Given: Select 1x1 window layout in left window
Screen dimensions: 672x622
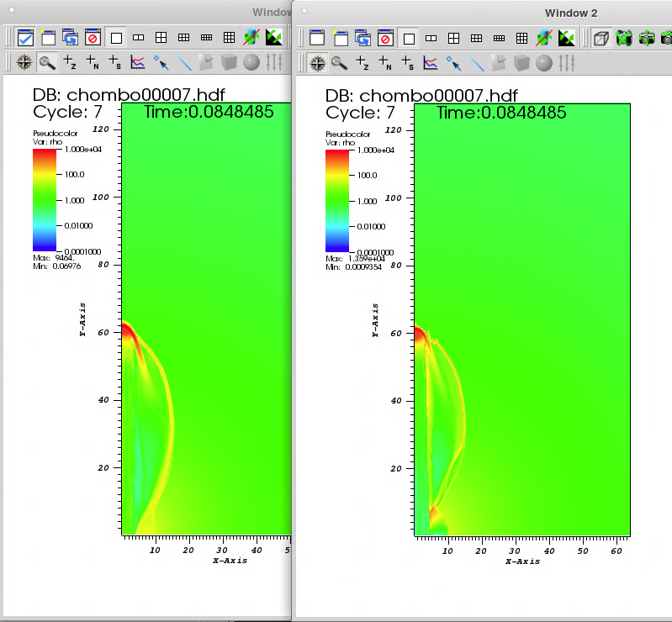Looking at the screenshot, I should [116, 38].
